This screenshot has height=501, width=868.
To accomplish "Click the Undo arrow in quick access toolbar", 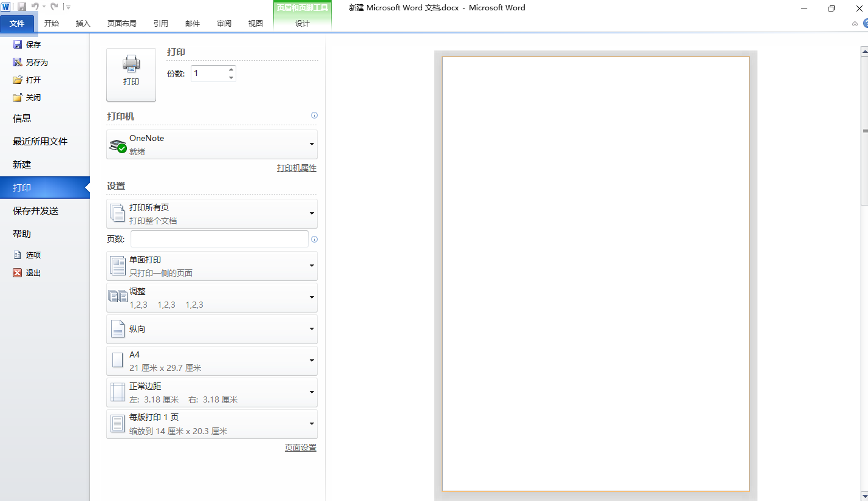I will coord(35,7).
